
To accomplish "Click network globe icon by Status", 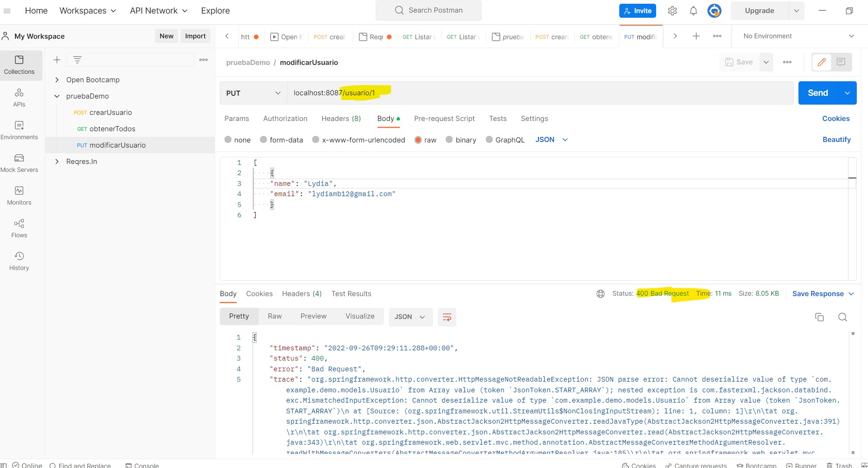I will (601, 294).
